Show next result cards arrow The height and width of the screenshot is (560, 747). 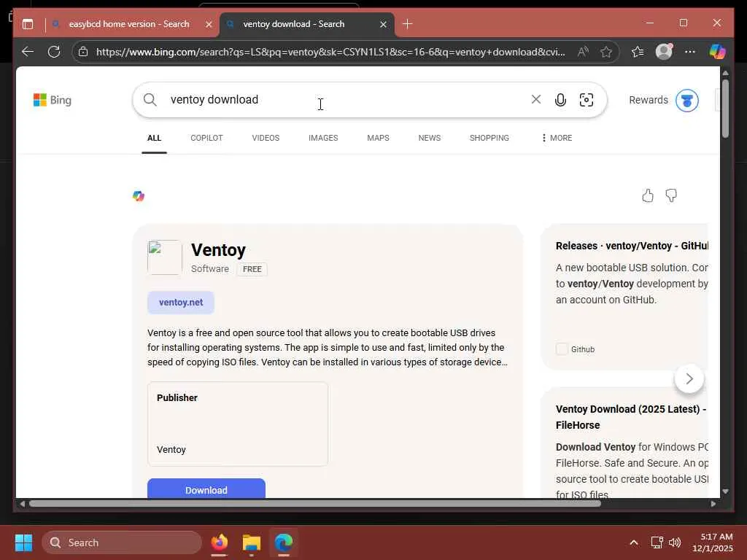(689, 378)
